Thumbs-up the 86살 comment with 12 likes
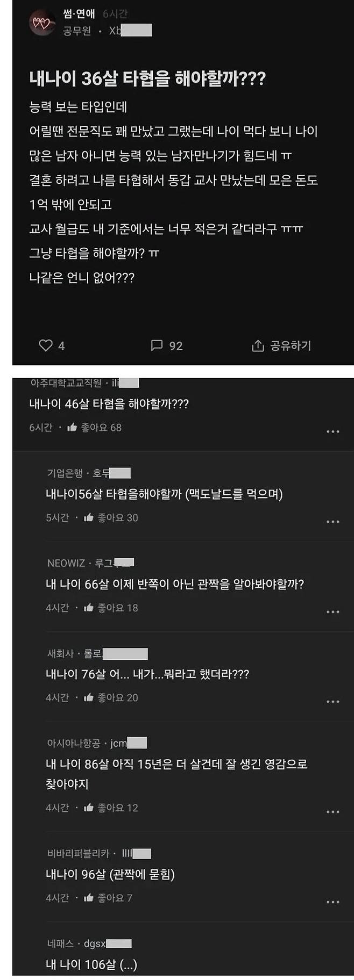The width and height of the screenshot is (354, 980). point(89,808)
